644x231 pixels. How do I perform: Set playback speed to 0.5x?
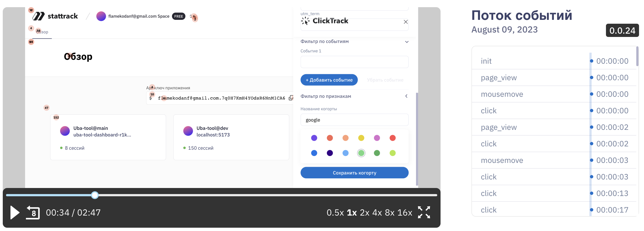tap(335, 213)
